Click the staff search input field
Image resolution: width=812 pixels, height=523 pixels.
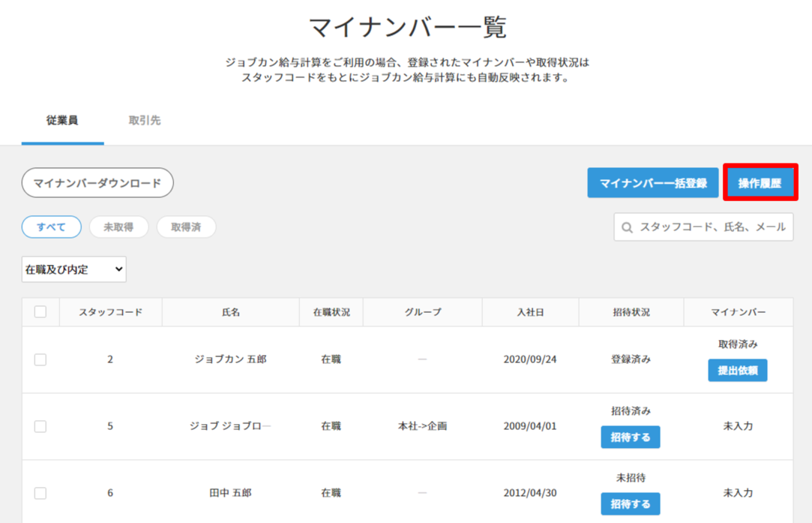tap(712, 227)
